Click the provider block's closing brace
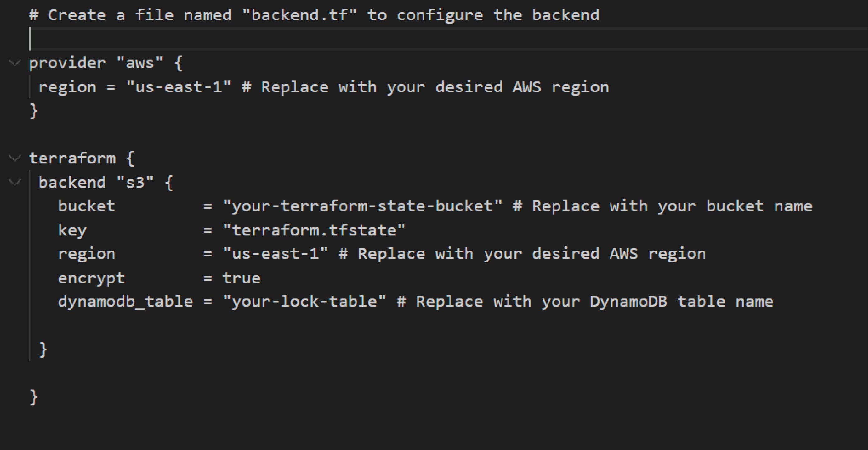This screenshot has height=450, width=868. 33,111
